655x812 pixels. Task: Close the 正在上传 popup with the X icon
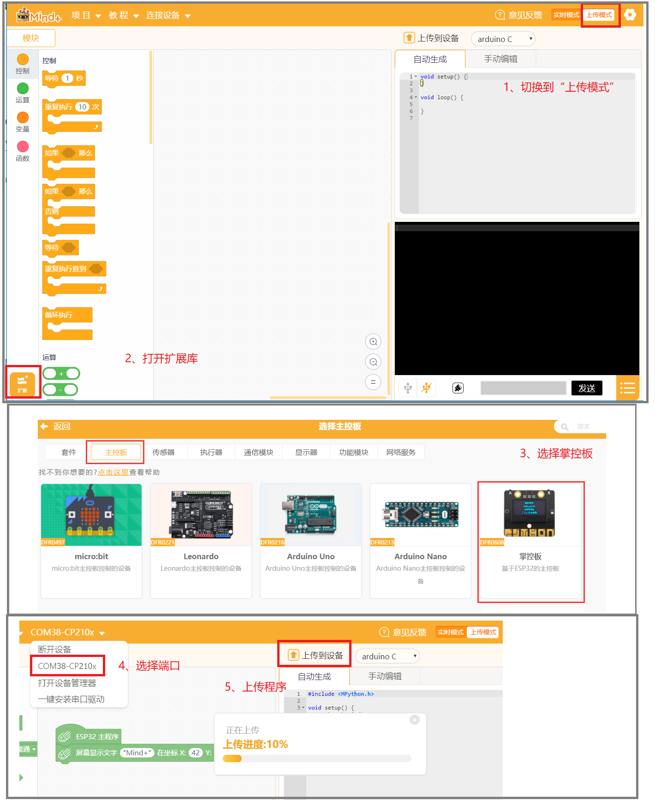point(415,720)
